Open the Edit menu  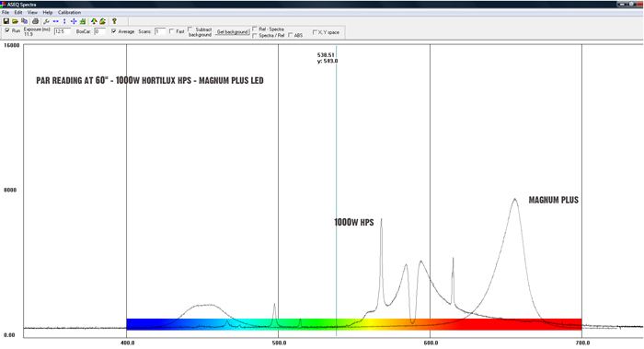18,13
